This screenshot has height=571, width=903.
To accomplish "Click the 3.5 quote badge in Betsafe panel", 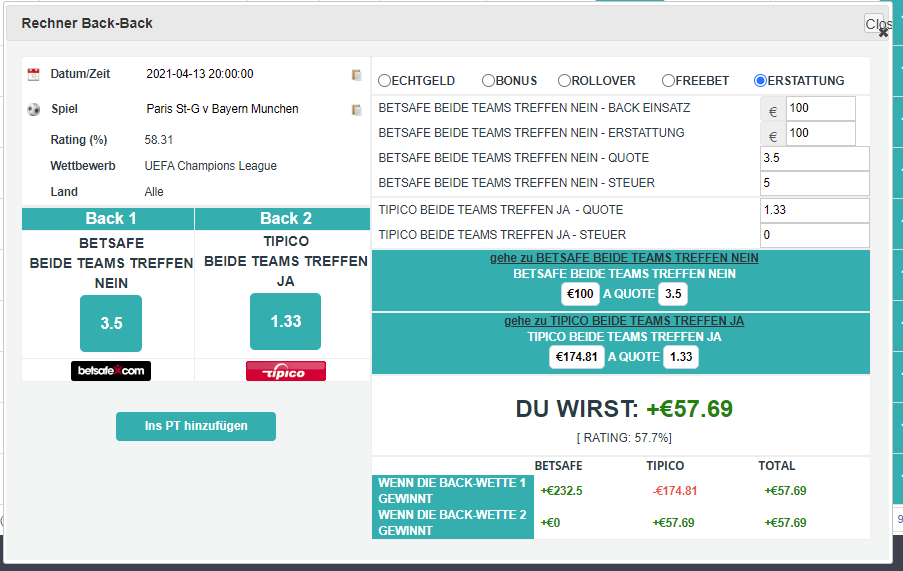I will click(673, 294).
